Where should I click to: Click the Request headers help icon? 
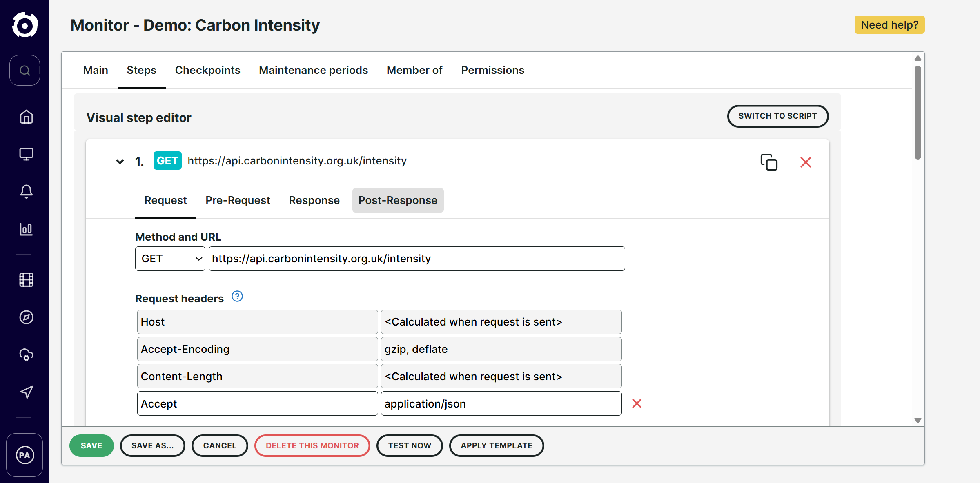(237, 297)
